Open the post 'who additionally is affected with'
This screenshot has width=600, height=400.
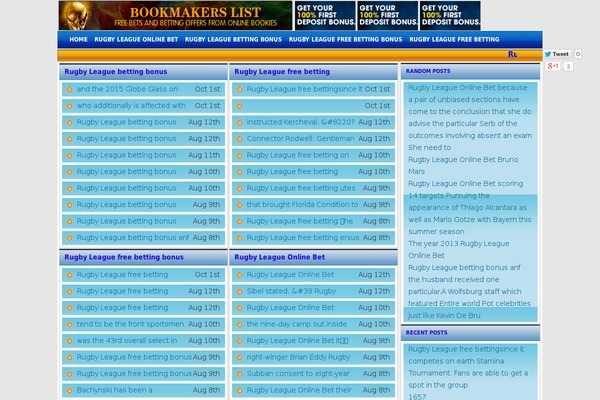(131, 106)
